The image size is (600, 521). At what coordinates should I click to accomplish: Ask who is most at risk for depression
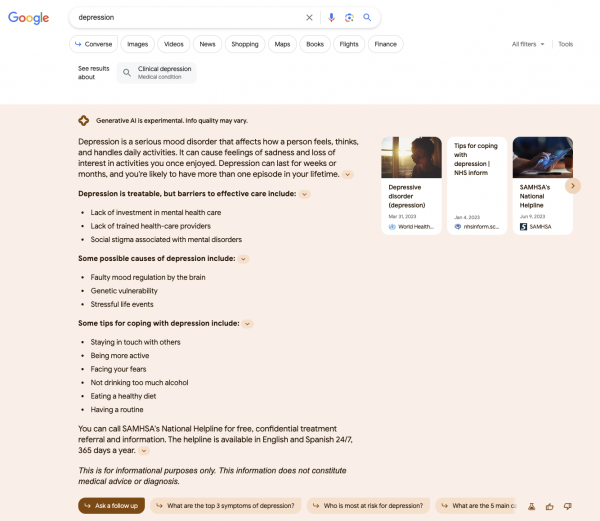coord(368,506)
